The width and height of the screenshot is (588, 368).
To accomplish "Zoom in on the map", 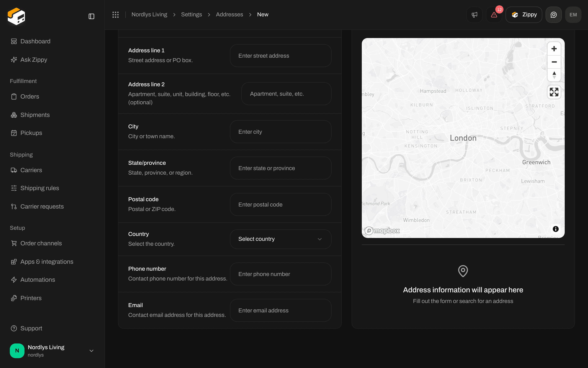I will [554, 49].
